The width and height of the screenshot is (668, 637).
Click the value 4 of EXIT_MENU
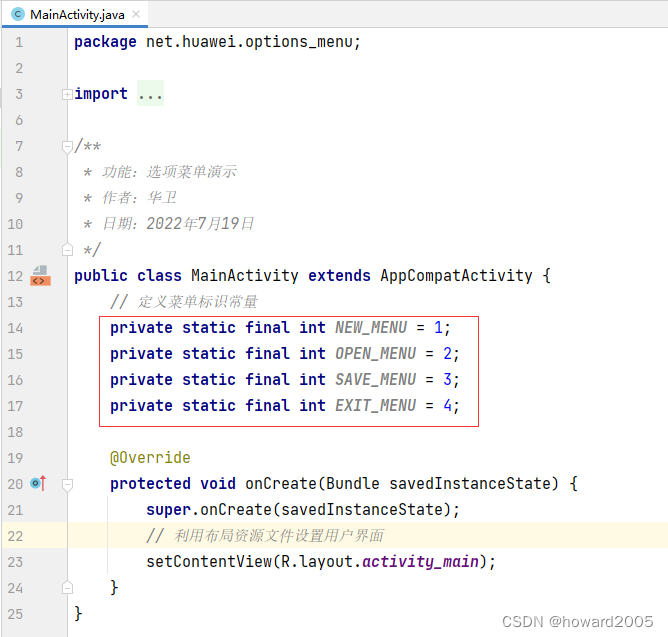coord(447,406)
